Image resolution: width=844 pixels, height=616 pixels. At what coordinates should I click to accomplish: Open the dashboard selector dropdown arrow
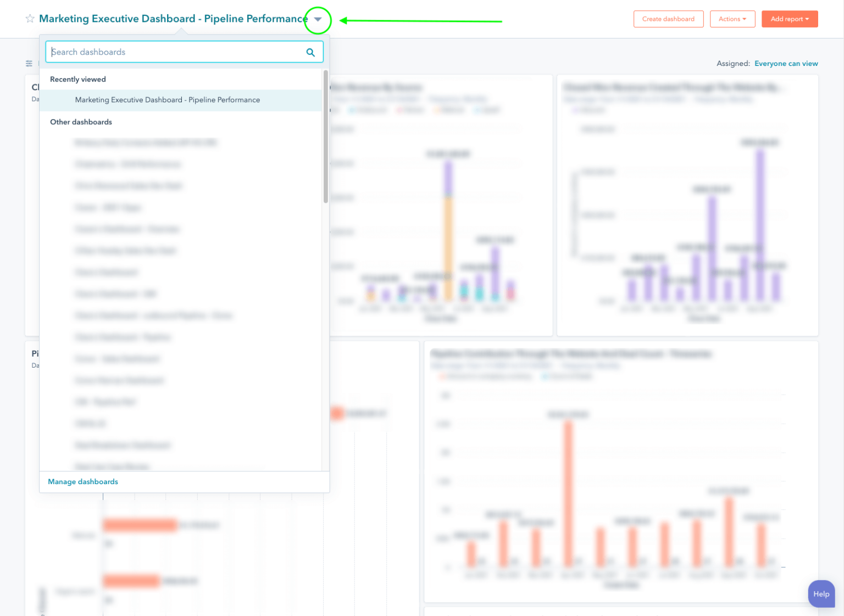(318, 19)
